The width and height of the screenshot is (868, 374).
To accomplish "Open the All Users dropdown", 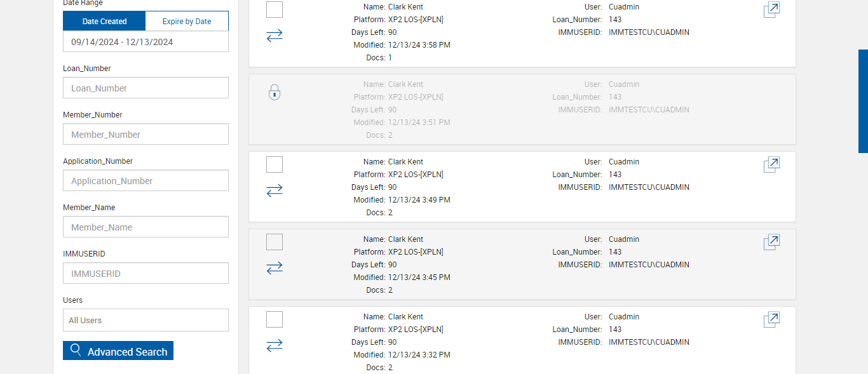I will click(146, 320).
